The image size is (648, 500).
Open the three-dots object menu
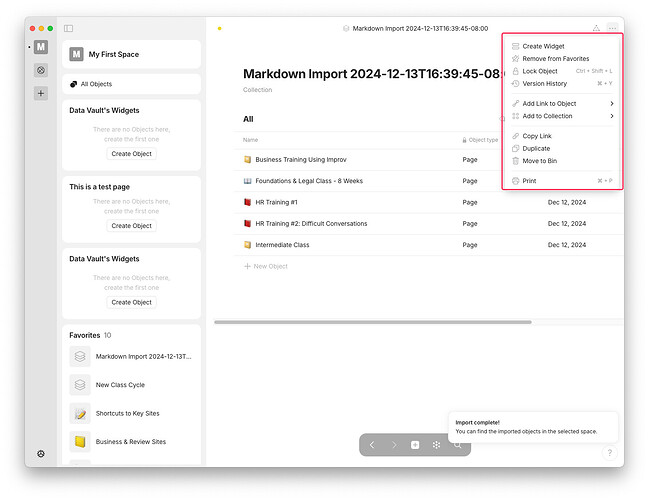coord(612,28)
